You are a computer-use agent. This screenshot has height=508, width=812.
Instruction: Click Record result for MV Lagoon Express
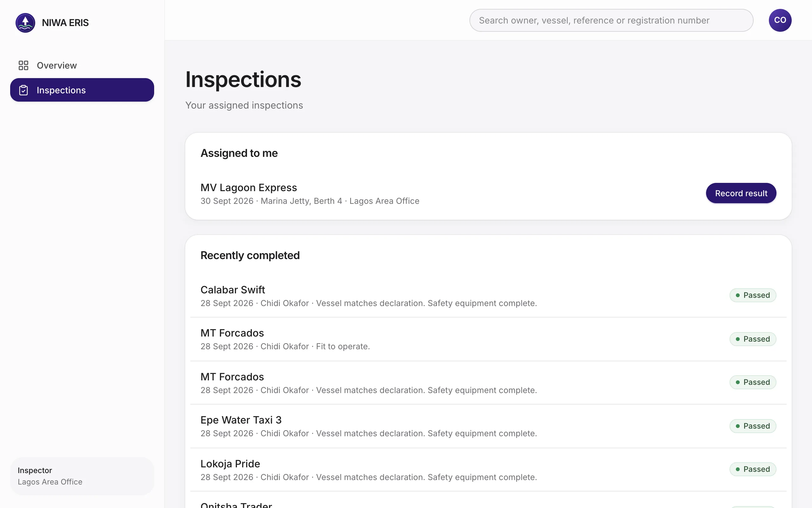pyautogui.click(x=741, y=193)
